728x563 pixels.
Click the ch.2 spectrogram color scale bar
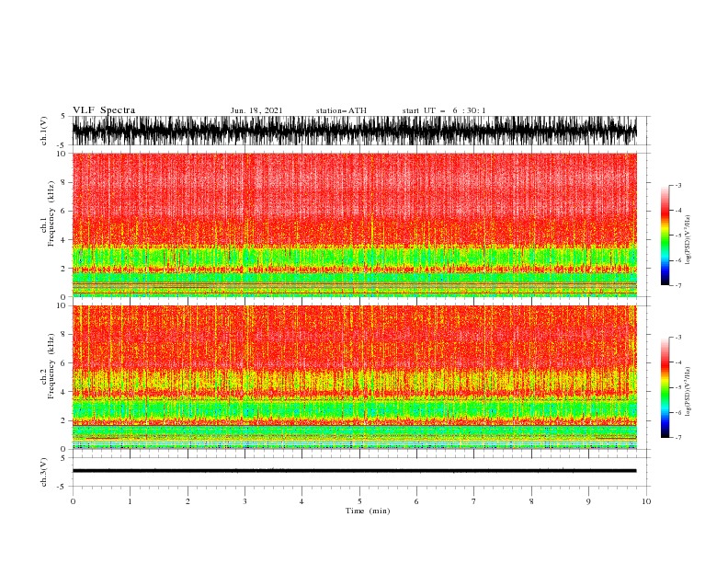pos(665,387)
